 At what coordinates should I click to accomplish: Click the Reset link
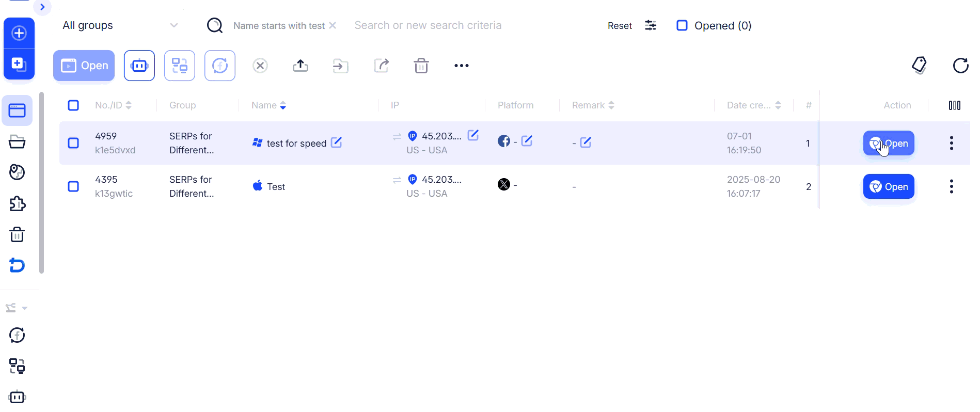pos(620,26)
